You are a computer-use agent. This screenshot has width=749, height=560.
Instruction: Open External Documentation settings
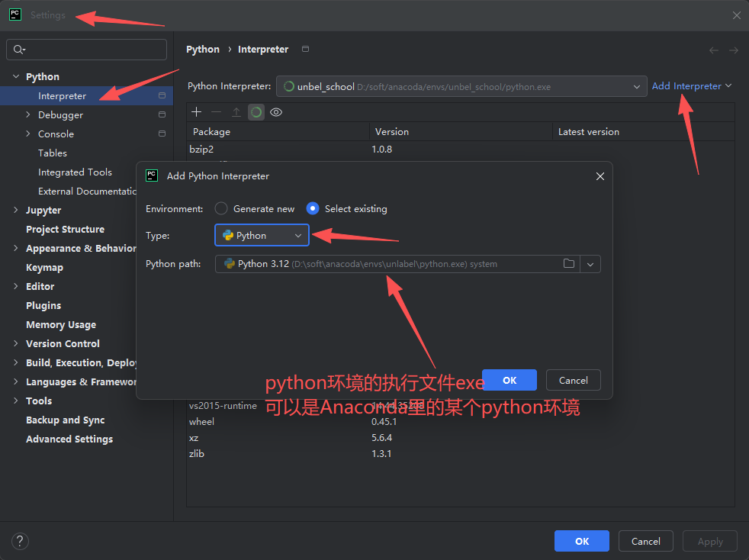click(87, 191)
